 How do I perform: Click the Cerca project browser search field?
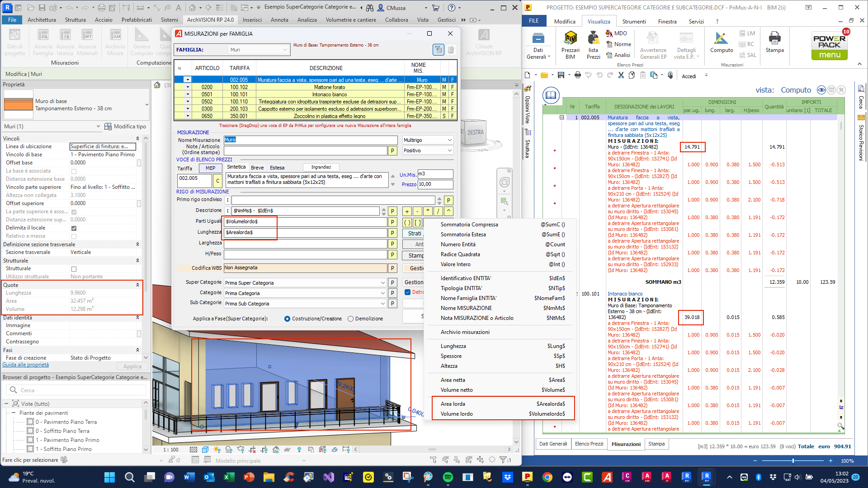76,390
